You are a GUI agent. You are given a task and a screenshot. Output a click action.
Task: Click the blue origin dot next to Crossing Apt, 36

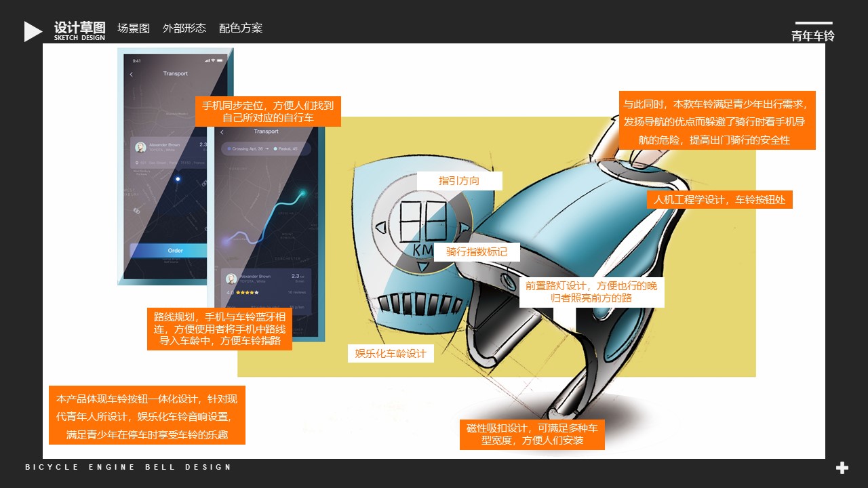click(229, 148)
